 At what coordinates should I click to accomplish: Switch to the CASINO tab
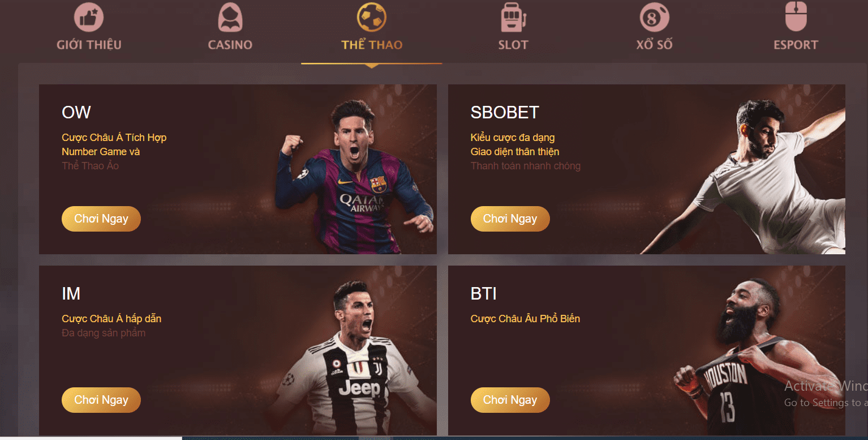pos(230,45)
